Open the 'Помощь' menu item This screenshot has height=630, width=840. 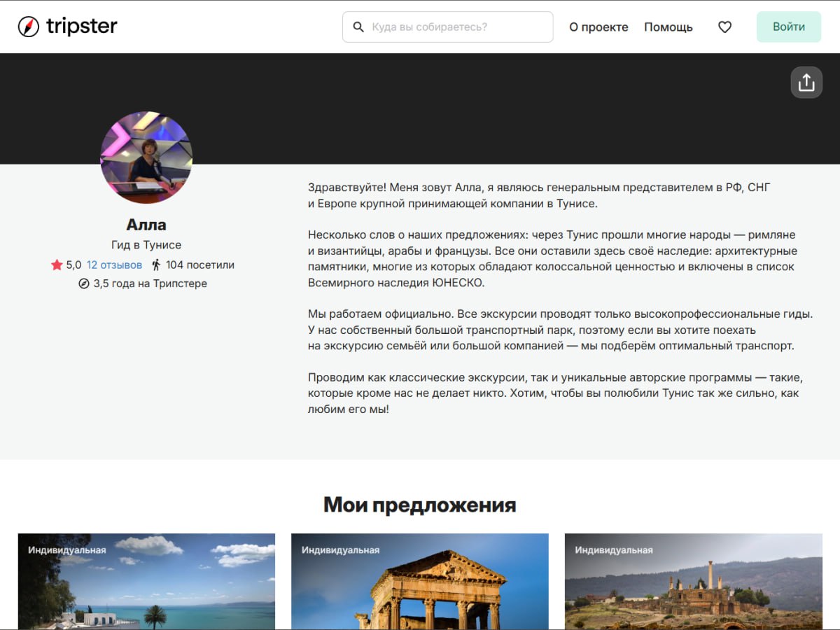click(668, 27)
